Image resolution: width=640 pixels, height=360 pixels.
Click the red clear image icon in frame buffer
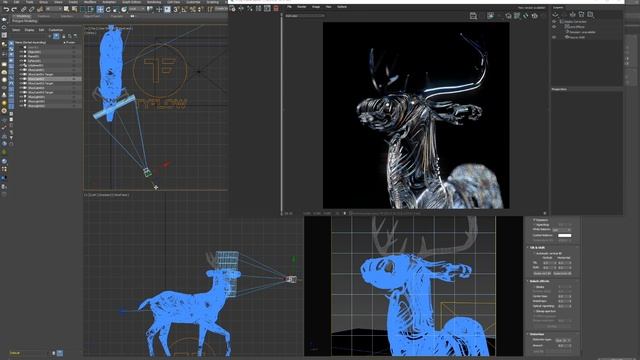point(276,9)
